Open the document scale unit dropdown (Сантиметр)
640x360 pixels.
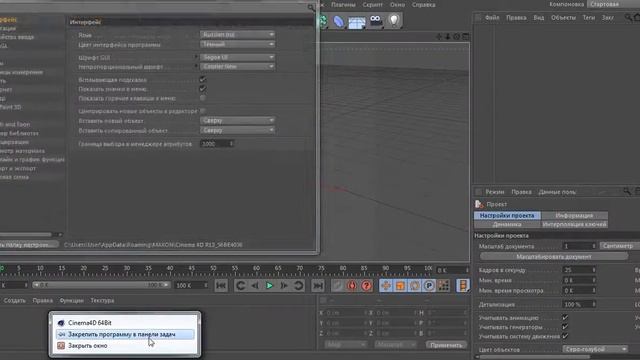pyautogui.click(x=620, y=246)
